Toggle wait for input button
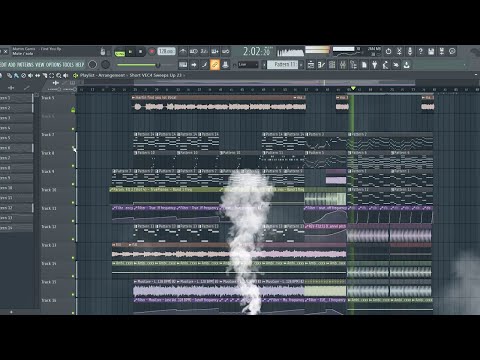The height and width of the screenshot is (360, 480). [194, 51]
